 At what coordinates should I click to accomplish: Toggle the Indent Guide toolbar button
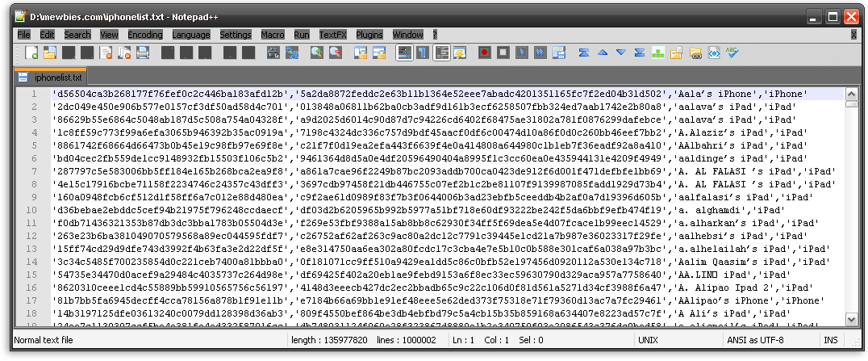pyautogui.click(x=441, y=52)
